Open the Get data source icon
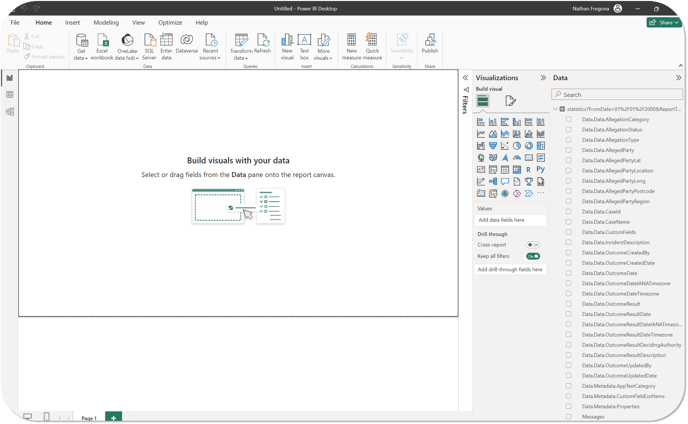 (x=82, y=40)
